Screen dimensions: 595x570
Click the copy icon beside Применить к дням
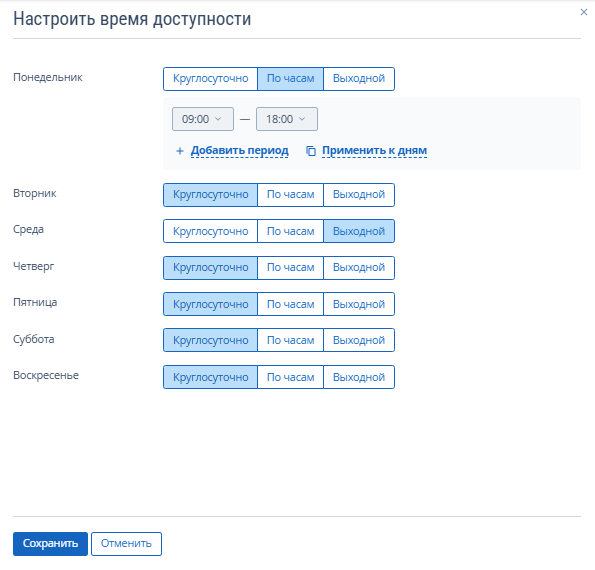(311, 151)
